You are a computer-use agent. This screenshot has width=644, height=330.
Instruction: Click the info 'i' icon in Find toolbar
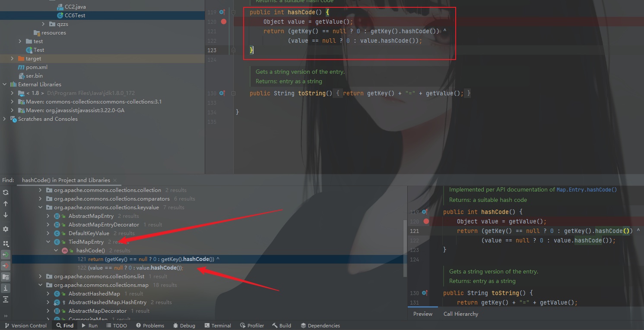(x=6, y=288)
